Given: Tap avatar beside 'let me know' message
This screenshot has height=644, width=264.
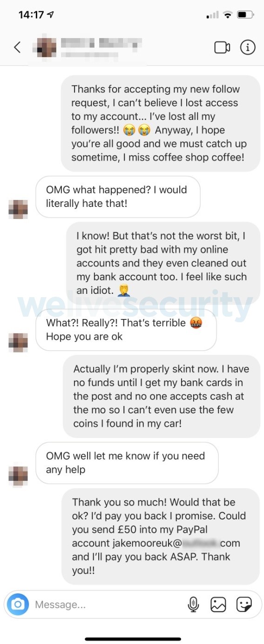Looking at the screenshot, I should tap(18, 475).
